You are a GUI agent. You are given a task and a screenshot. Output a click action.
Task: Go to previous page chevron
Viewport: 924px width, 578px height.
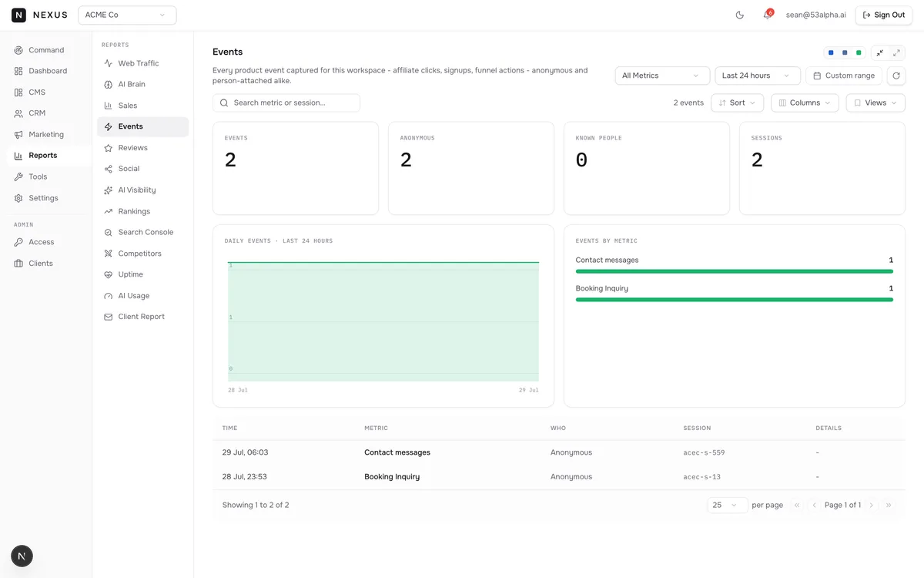[x=814, y=505]
